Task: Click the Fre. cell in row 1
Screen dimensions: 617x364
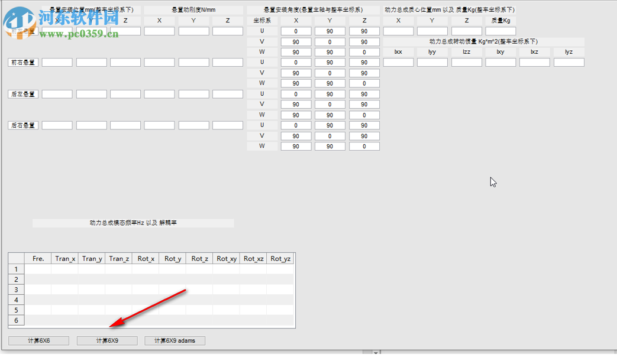Action: (38, 269)
